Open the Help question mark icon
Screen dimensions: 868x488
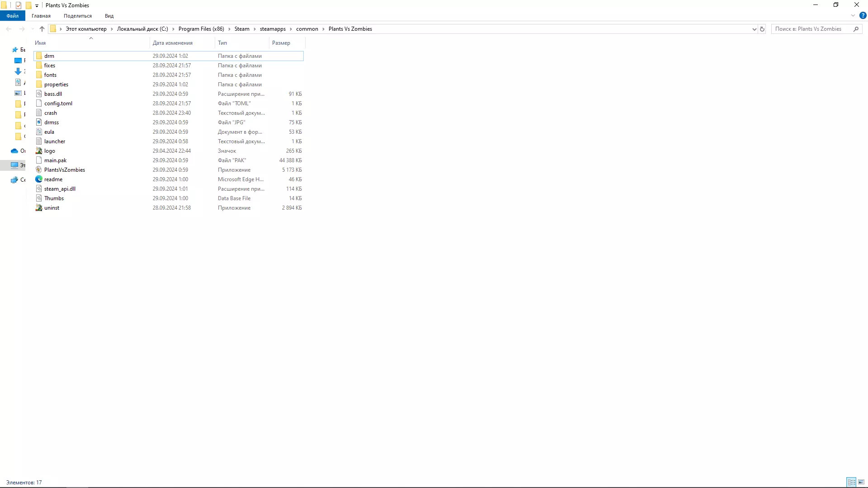(x=863, y=15)
